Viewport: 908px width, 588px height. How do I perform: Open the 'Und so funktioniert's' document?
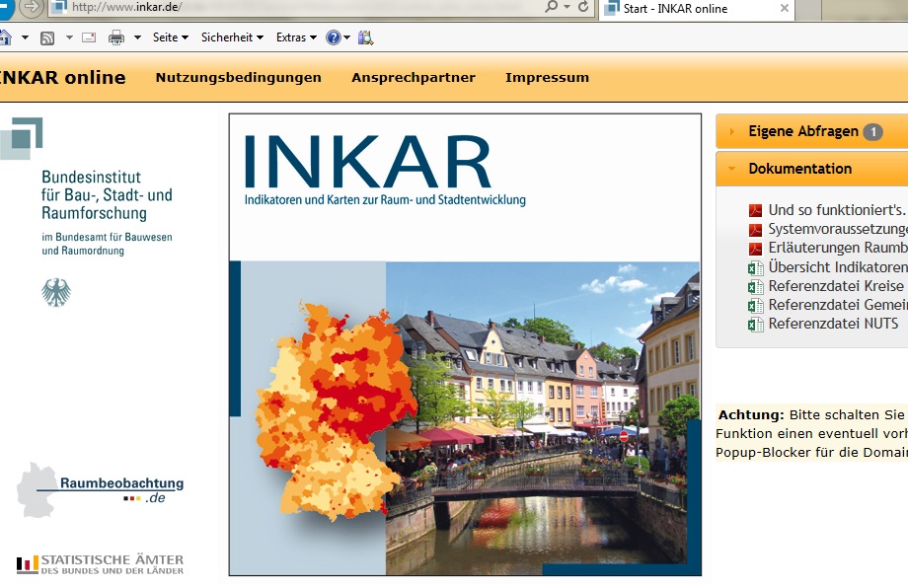pos(836,210)
